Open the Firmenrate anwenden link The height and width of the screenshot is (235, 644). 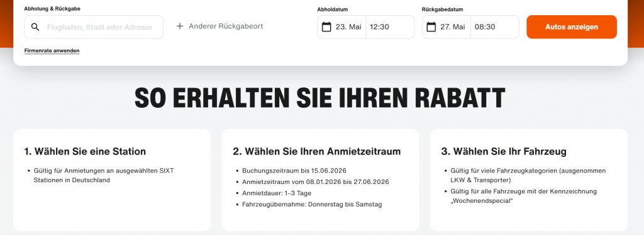(x=52, y=50)
